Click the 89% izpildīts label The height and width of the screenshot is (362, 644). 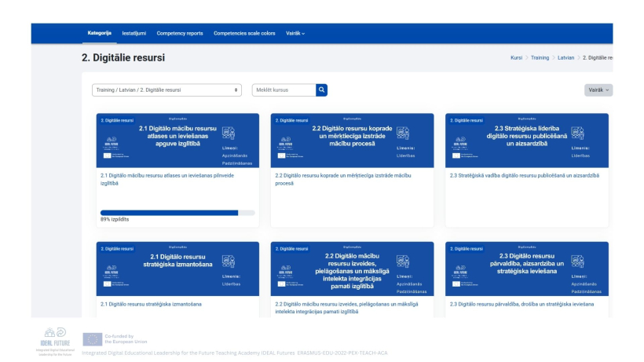(x=115, y=220)
